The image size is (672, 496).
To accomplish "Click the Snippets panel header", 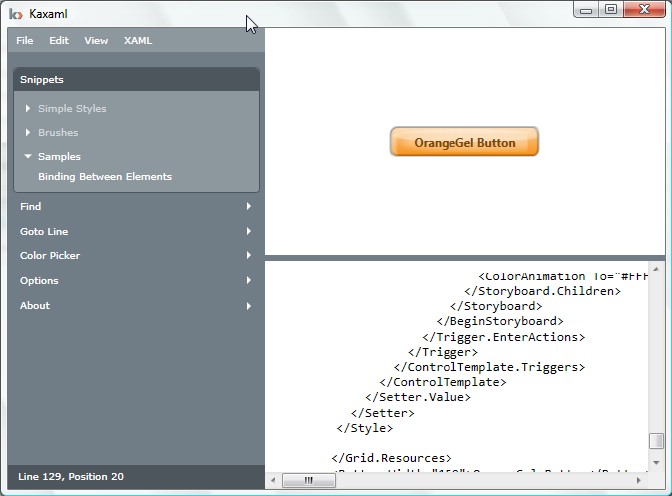I will click(x=136, y=79).
